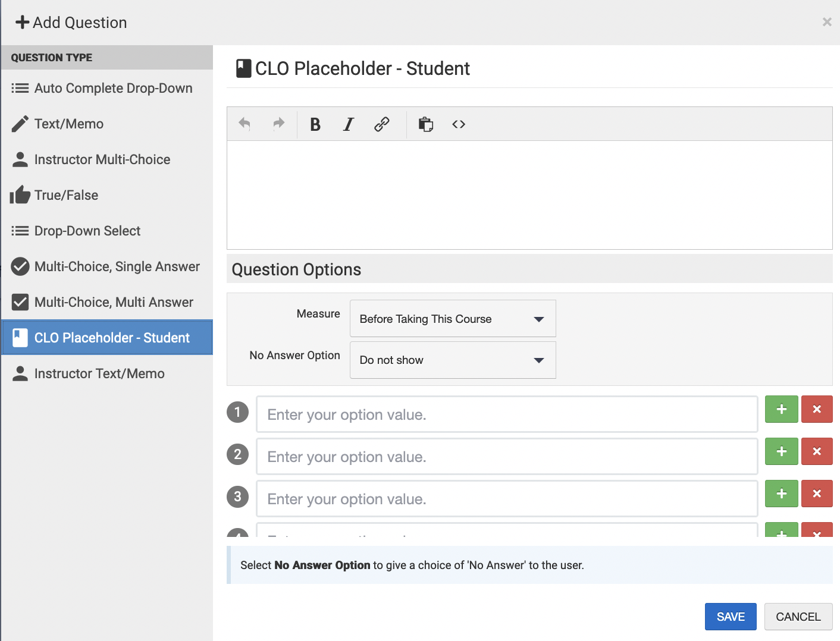The height and width of the screenshot is (641, 840).
Task: Click the SAVE button
Action: coord(731,617)
